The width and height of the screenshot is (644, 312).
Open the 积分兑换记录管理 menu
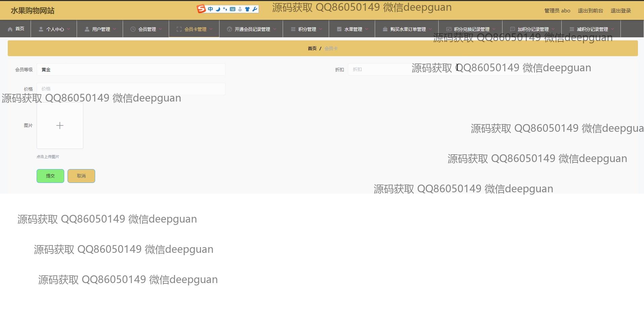[x=471, y=29]
